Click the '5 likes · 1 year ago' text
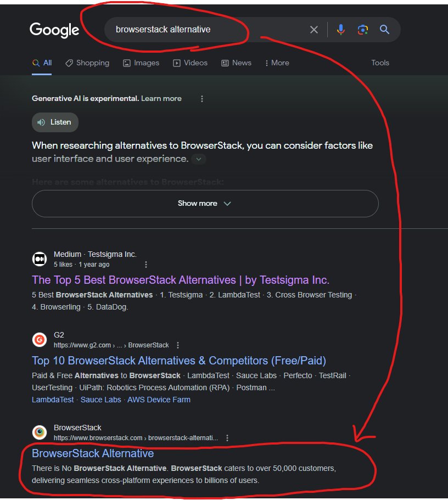The width and height of the screenshot is (448, 500). point(81,265)
